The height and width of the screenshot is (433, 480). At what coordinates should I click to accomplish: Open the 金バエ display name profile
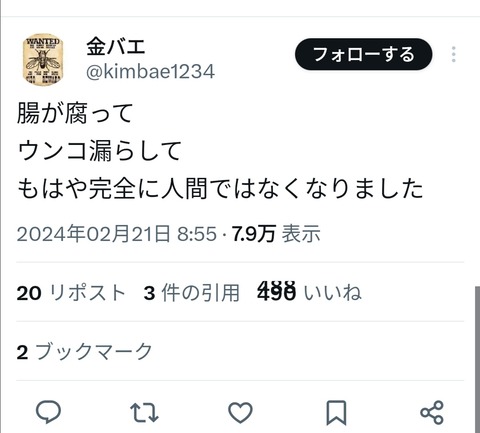point(116,46)
